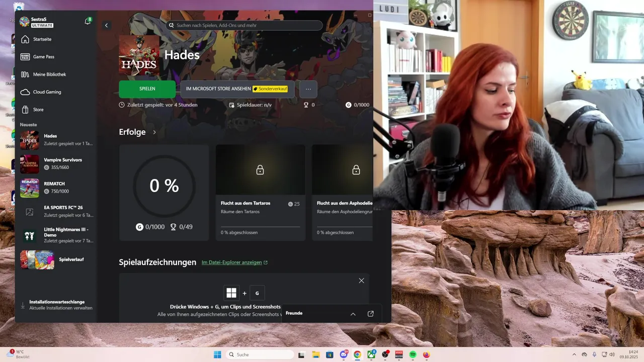Select the Recycle Bin desktop icon
Viewport: 644px width, 362px height.
tap(18, 7)
